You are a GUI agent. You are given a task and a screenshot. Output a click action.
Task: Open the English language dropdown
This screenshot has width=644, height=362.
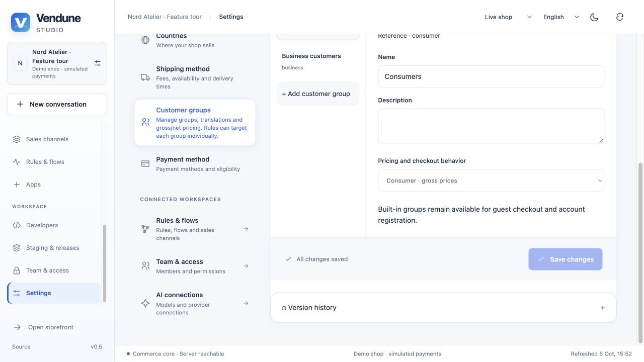[x=560, y=17]
